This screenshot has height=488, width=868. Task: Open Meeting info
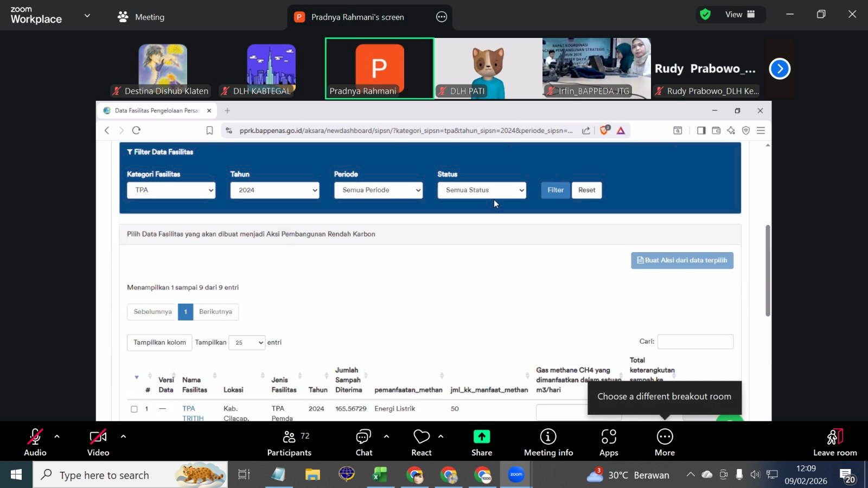(x=548, y=437)
